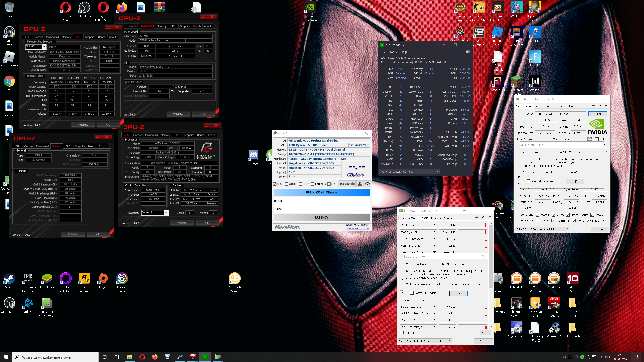Image resolution: width=644 pixels, height=362 pixels.
Task: Open GPU selector dropdown in GPU-Z Graphics Card window
Action: coord(542,229)
